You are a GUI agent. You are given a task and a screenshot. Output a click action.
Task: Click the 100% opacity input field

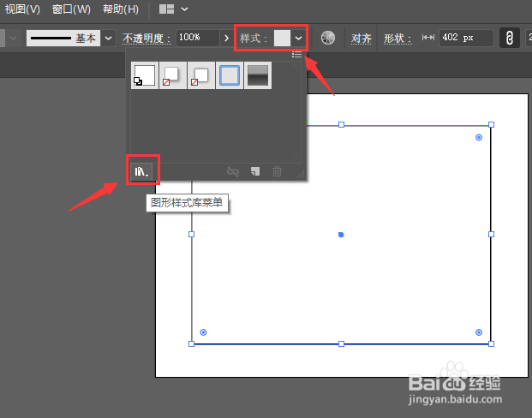point(197,38)
